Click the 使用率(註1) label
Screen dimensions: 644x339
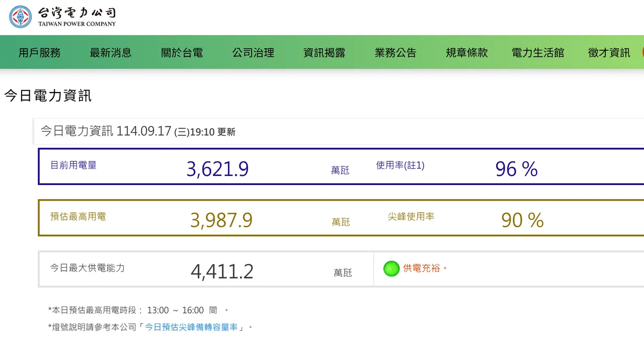tap(400, 165)
